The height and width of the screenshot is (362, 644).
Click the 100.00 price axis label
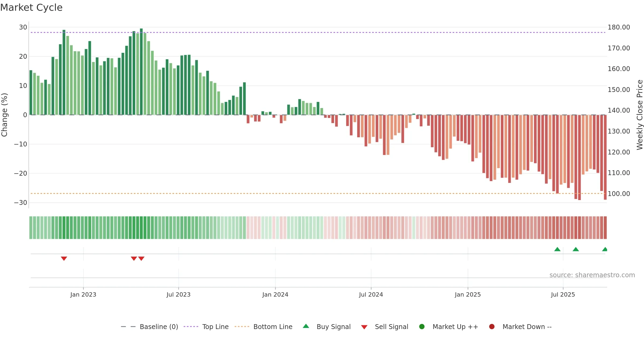pos(619,194)
